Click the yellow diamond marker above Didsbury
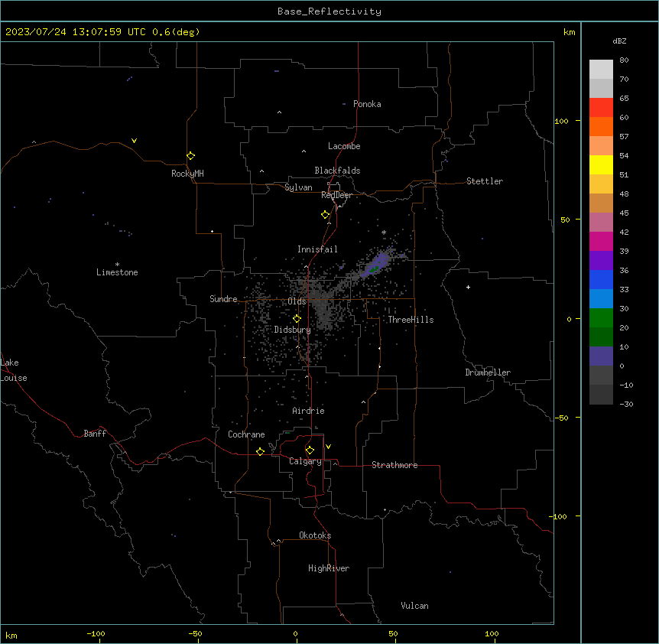 pos(297,319)
